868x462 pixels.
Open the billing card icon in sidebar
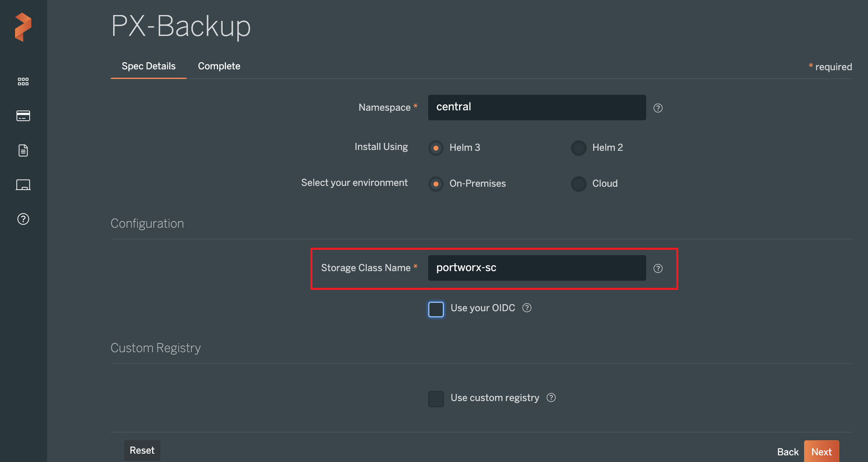pyautogui.click(x=23, y=116)
